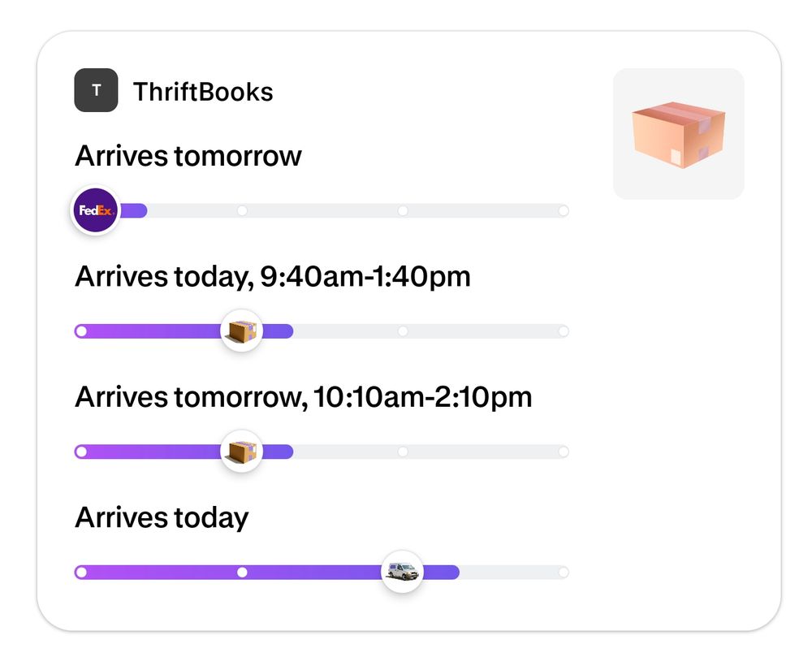Click the progress bar of the tomorrow 10:10am shipment
Image resolution: width=812 pixels, height=657 pixels.
coord(162,452)
